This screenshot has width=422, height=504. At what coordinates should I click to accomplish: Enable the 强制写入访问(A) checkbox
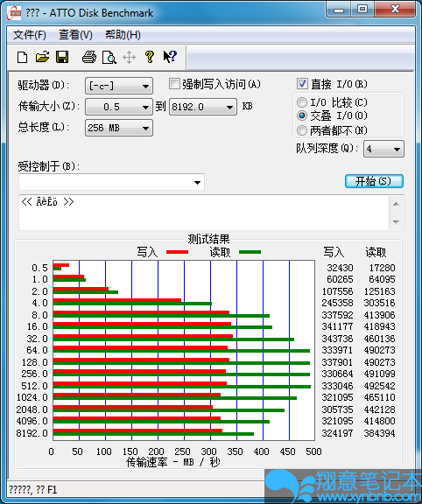(174, 84)
